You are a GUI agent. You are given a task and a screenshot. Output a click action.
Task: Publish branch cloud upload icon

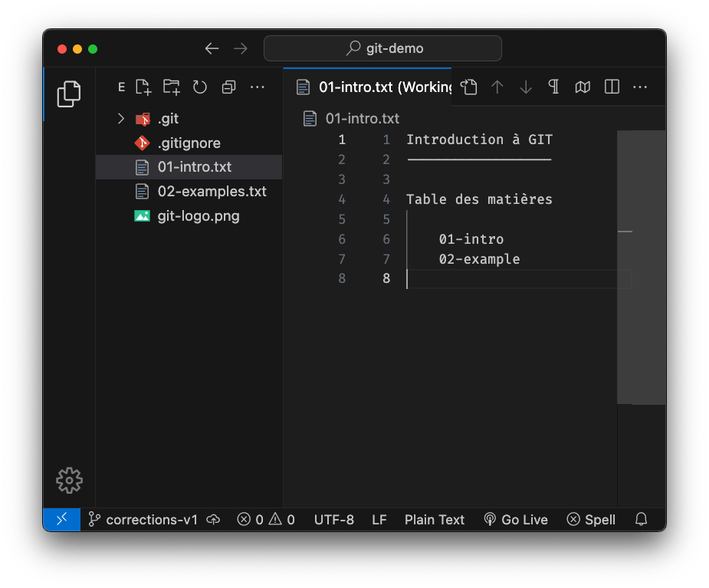tap(213, 520)
